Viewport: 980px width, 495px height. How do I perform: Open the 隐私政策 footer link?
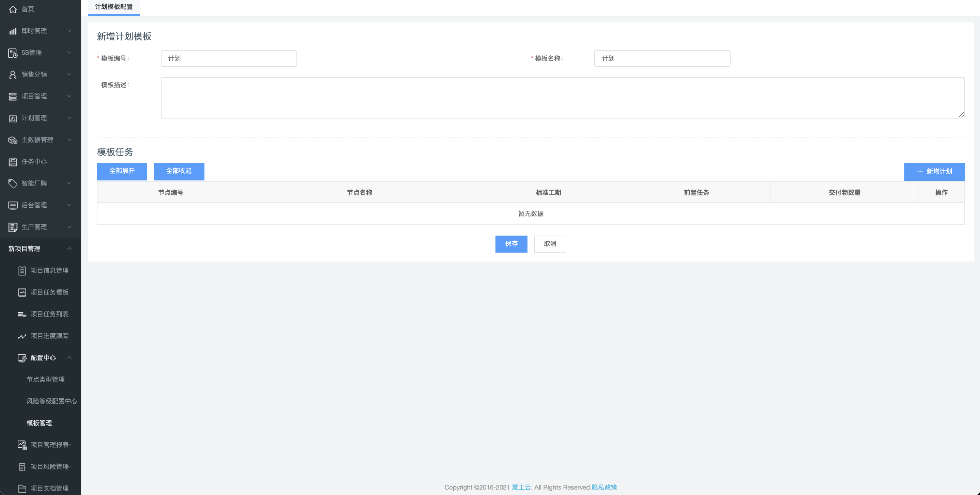tap(604, 488)
